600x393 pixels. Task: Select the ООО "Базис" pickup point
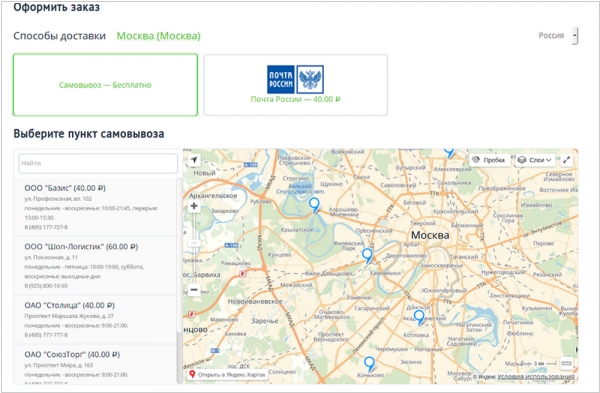(x=95, y=207)
